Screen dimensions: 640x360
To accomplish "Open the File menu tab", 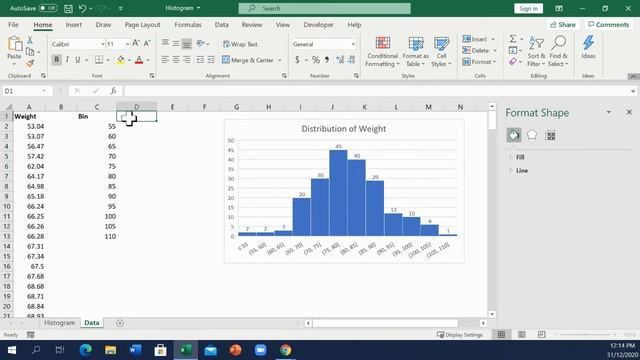I will [13, 24].
